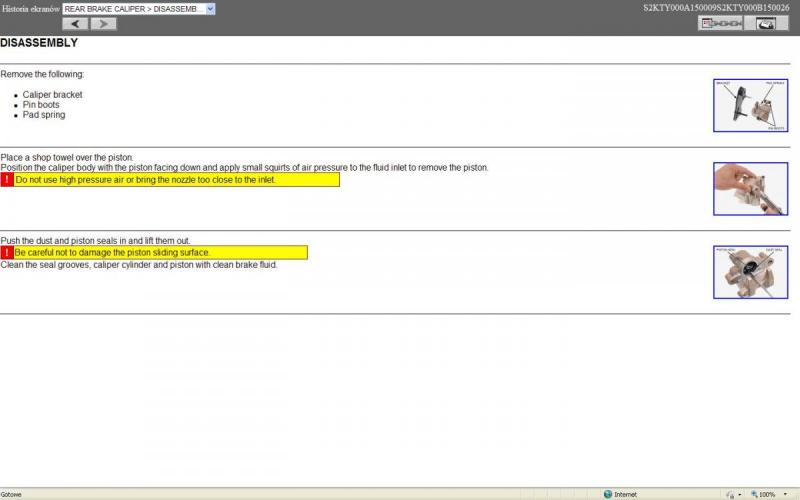Enlarge the air pressure piston removal thumbnail
800x500 pixels.
point(750,188)
